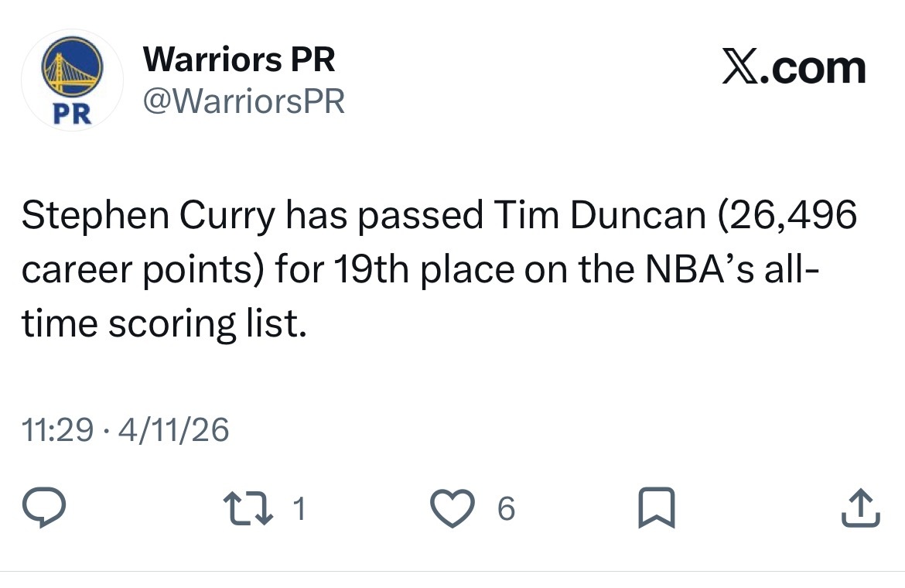905x588 pixels.
Task: Click the 4/11/26 tweet date
Action: [174, 430]
